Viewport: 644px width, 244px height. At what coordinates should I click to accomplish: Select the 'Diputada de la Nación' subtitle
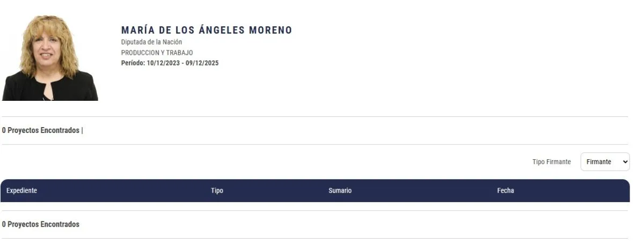tap(151, 42)
